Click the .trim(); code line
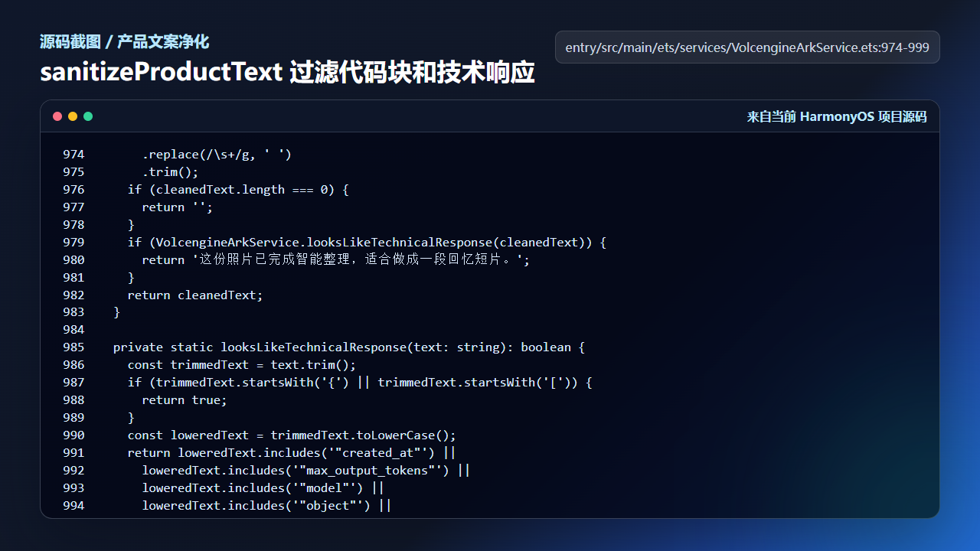 (x=170, y=172)
